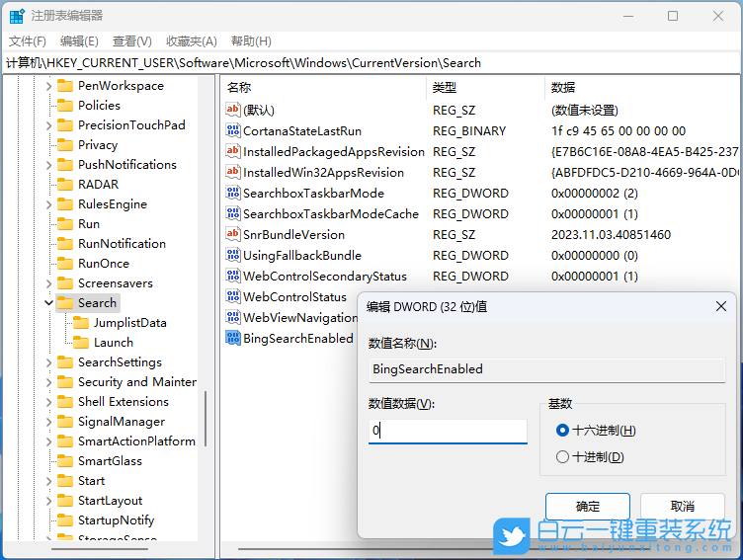Click the 0x00000002 (2) data value
This screenshot has height=560, width=743.
pos(594,193)
